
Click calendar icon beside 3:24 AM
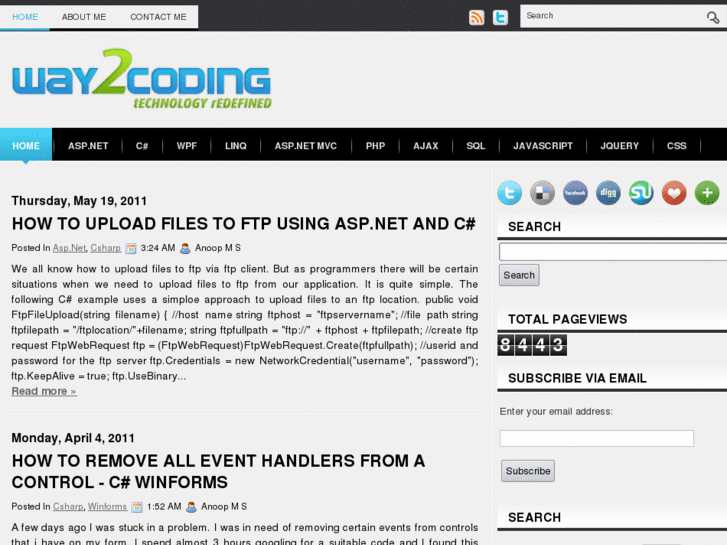click(x=131, y=249)
